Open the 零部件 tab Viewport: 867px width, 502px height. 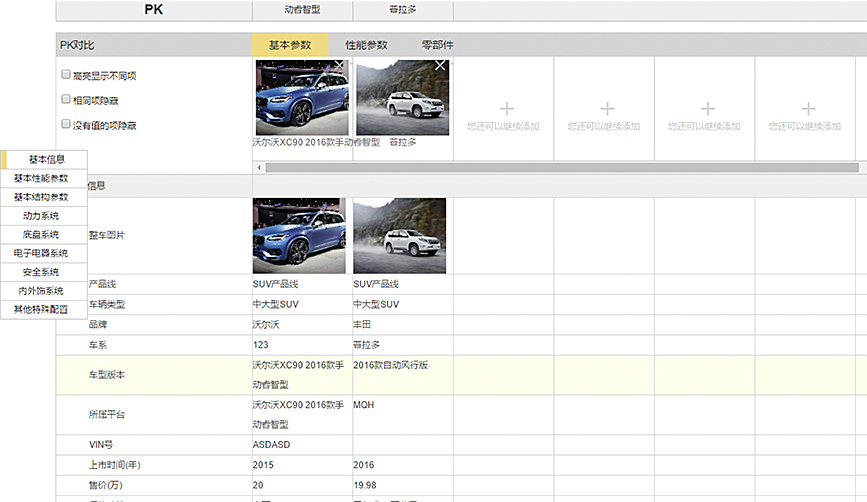tap(437, 45)
